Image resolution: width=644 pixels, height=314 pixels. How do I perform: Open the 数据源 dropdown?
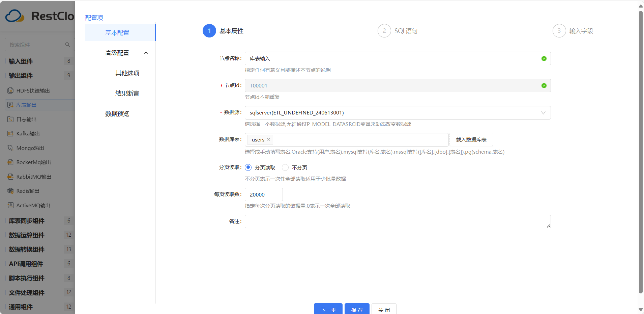pos(398,113)
